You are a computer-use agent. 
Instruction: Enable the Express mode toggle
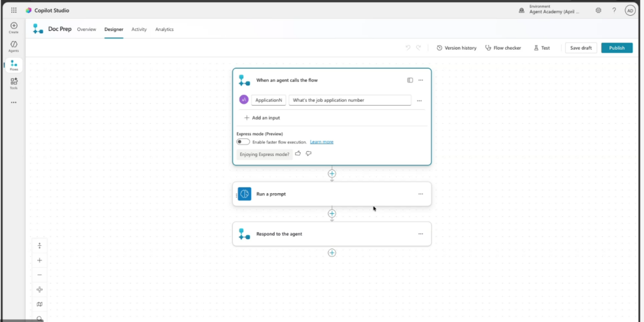click(243, 142)
